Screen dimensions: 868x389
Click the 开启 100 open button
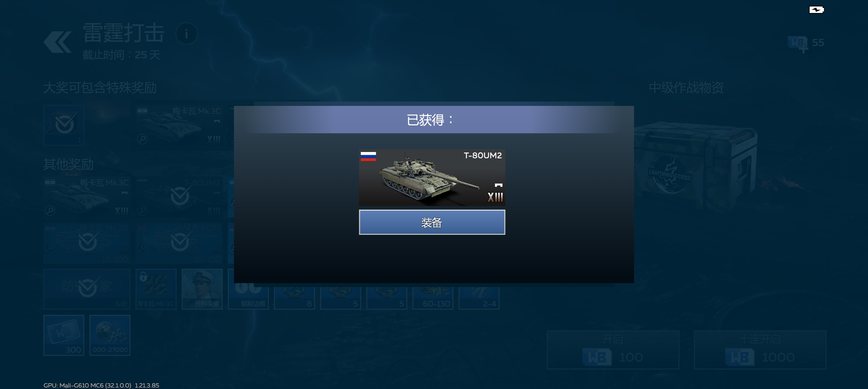coord(613,349)
